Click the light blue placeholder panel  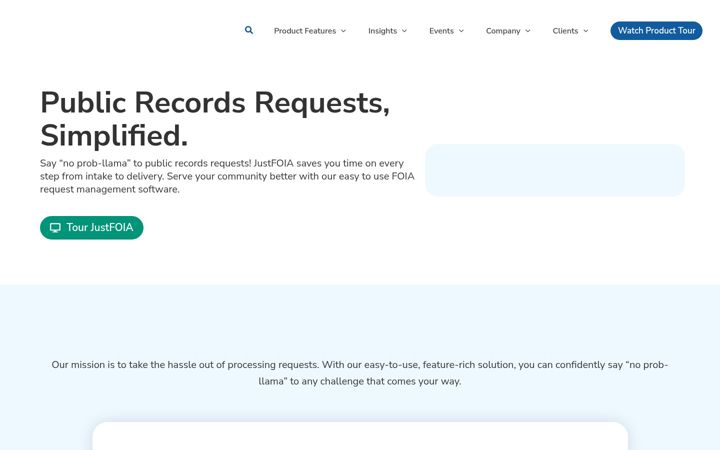[555, 170]
